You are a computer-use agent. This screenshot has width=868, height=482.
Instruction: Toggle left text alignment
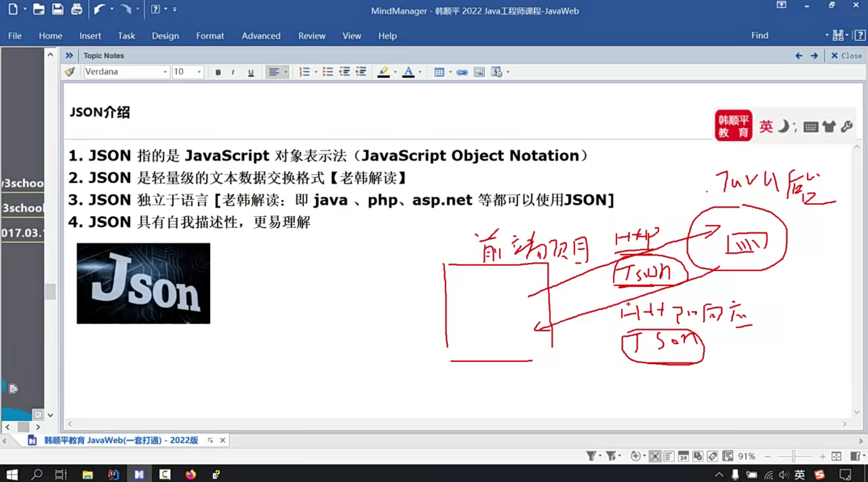(274, 72)
